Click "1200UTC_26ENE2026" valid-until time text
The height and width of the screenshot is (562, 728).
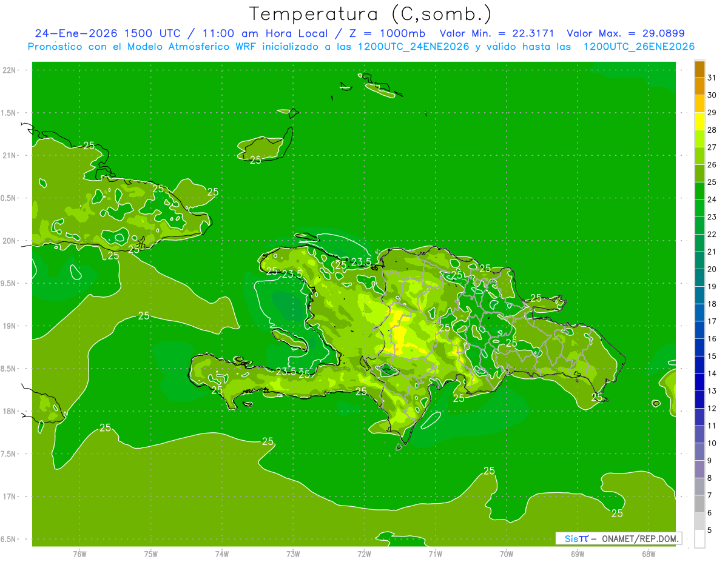[639, 47]
